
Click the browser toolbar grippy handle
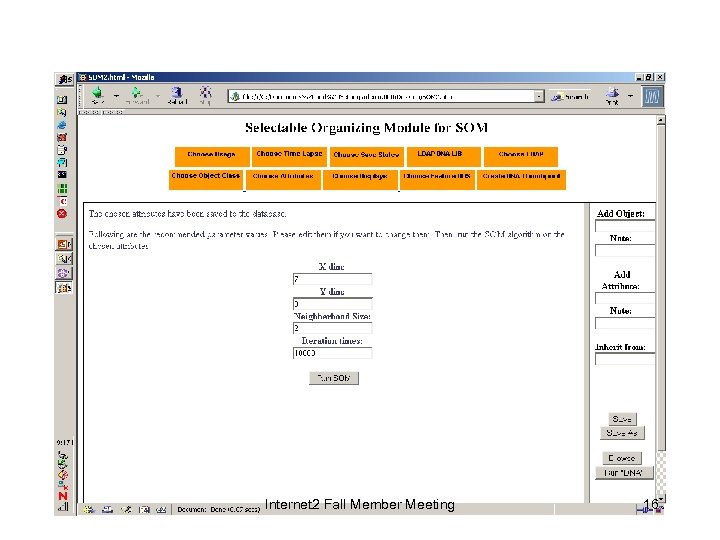click(x=81, y=96)
